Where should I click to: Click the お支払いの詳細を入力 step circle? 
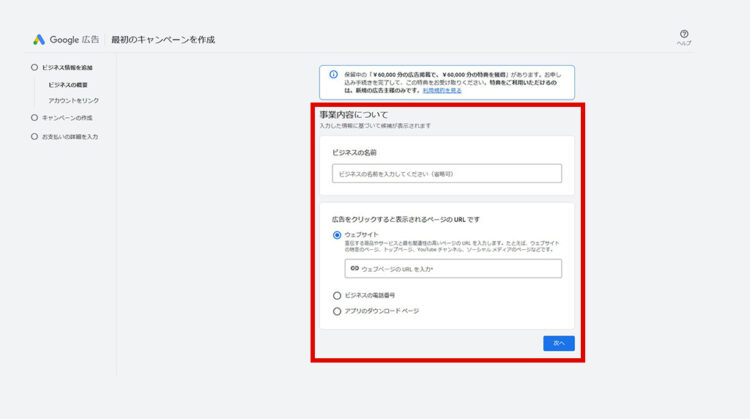pos(35,136)
